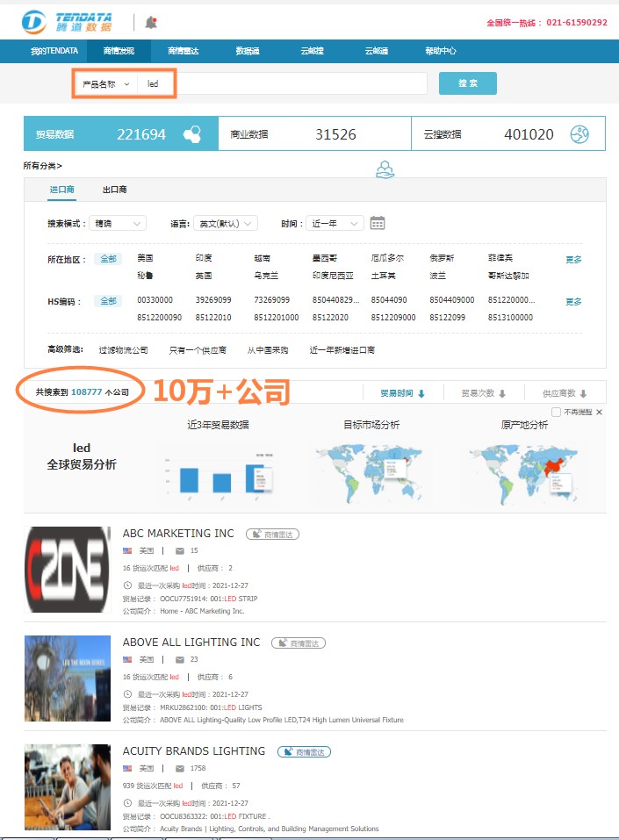Open 帮助中心 menu item
Viewport: 619px width, 840px height.
click(x=441, y=51)
